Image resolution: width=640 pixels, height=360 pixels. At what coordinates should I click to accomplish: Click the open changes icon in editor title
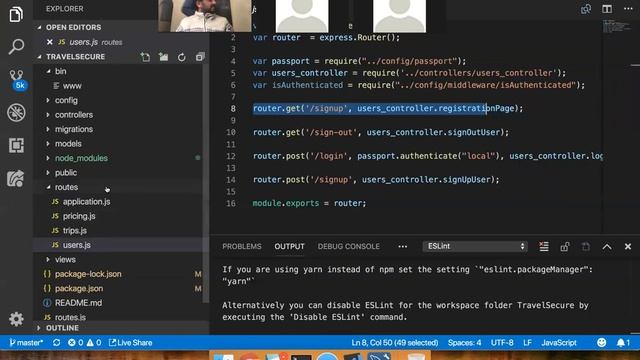(x=586, y=9)
